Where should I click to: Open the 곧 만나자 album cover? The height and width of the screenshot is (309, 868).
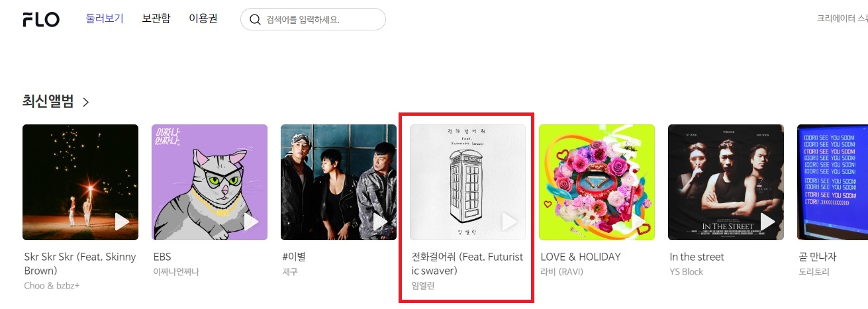(x=832, y=182)
